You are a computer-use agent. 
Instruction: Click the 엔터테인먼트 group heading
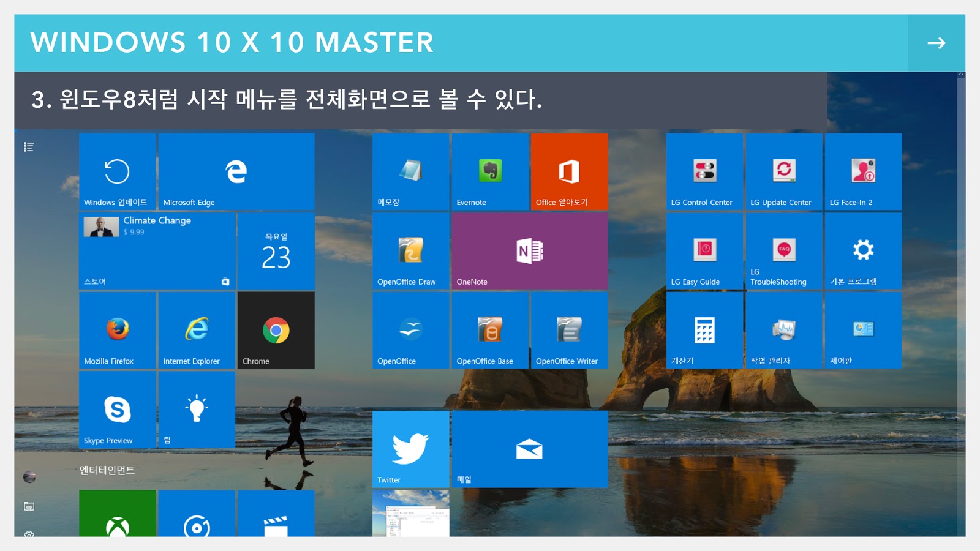pos(107,470)
